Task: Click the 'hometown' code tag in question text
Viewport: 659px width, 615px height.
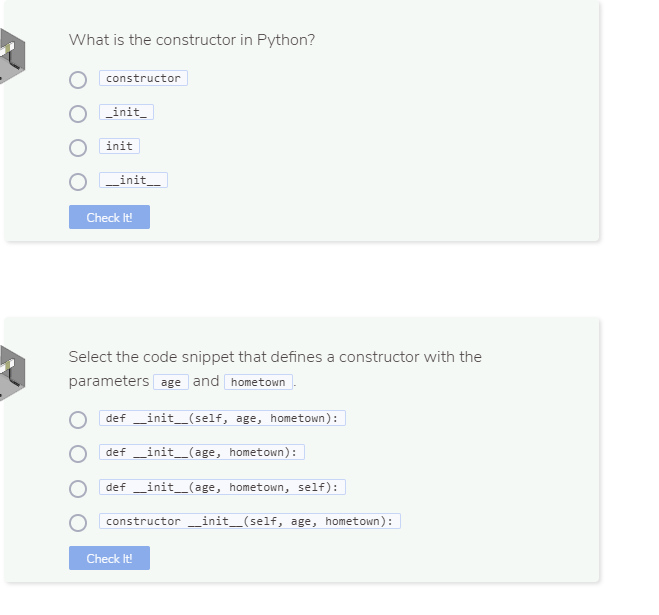Action: [258, 382]
